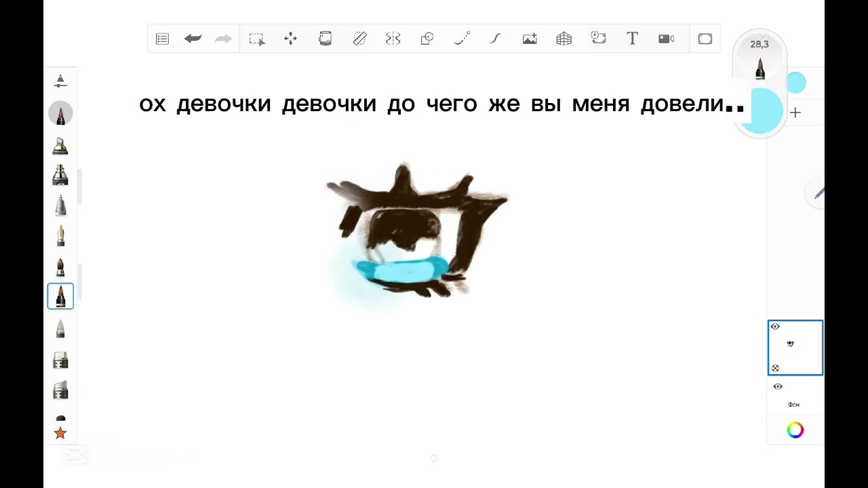This screenshot has width=868, height=488.
Task: Activate the Transform move tool
Action: click(x=290, y=39)
